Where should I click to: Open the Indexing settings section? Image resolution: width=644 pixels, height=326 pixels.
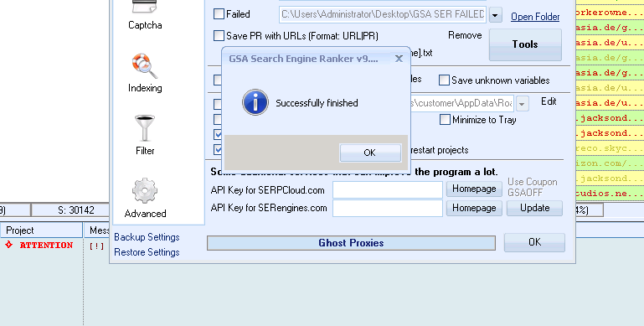pyautogui.click(x=145, y=73)
